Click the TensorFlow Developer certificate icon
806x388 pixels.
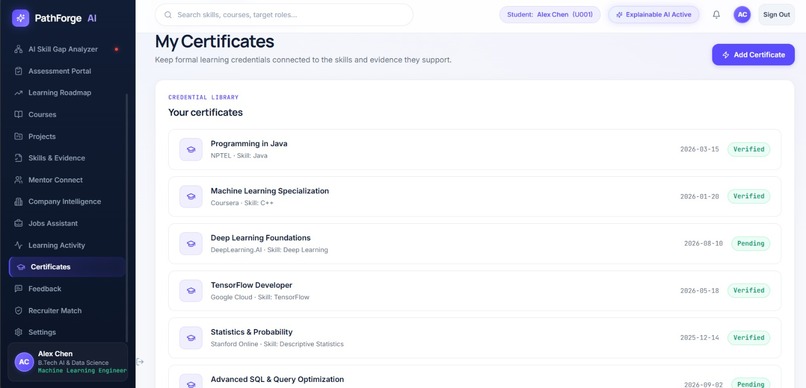click(x=191, y=291)
